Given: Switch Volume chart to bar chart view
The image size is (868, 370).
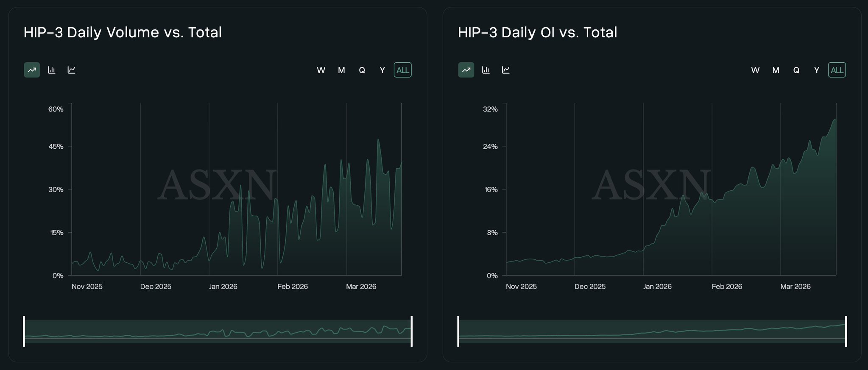Looking at the screenshot, I should pyautogui.click(x=52, y=70).
